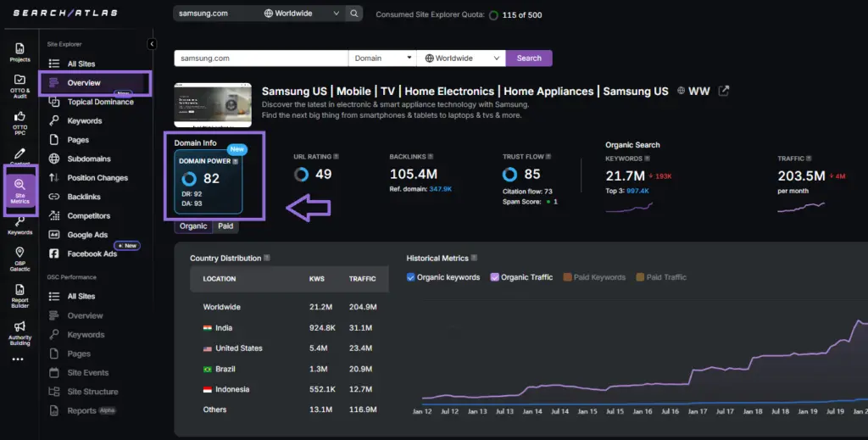Screen dimensions: 868x440
Task: Open the Worldwide dropdown in the top bar
Action: (301, 14)
